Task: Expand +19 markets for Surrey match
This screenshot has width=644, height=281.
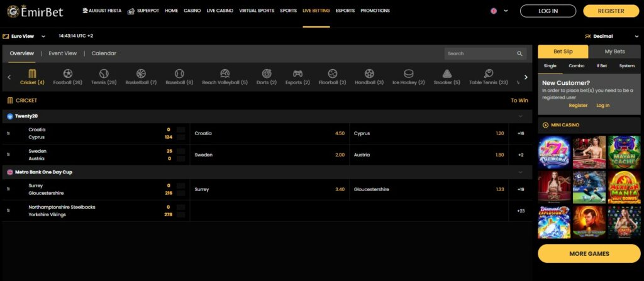Action: pos(521,189)
